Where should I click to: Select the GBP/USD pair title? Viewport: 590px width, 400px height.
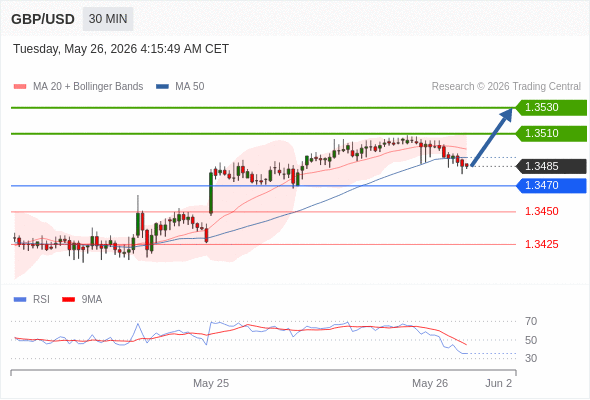pos(43,19)
